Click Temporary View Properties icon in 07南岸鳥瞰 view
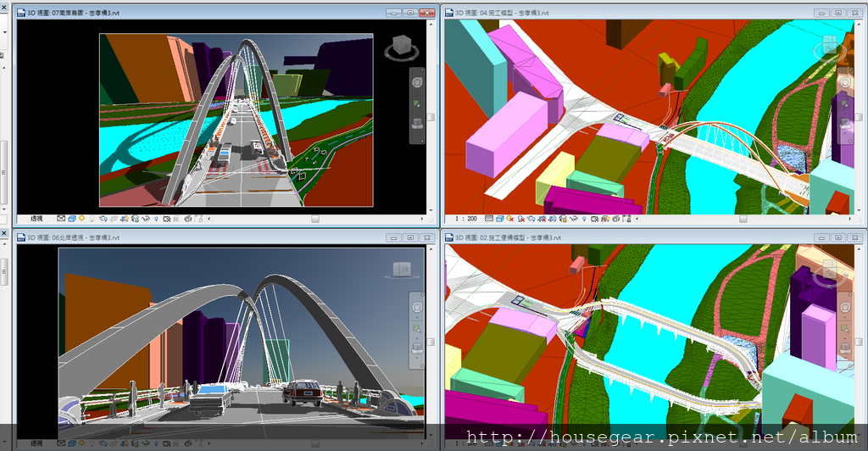Viewport: 868px width, 451px height. 167,219
